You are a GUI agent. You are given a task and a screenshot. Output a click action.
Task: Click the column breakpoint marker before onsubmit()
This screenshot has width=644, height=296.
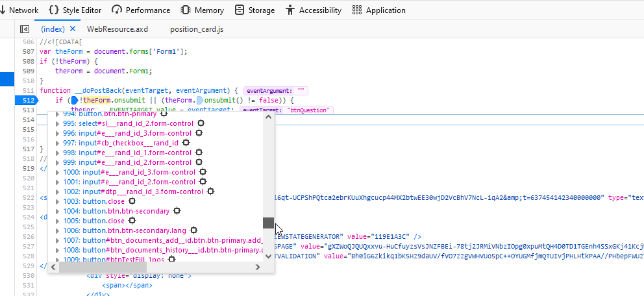[199, 101]
